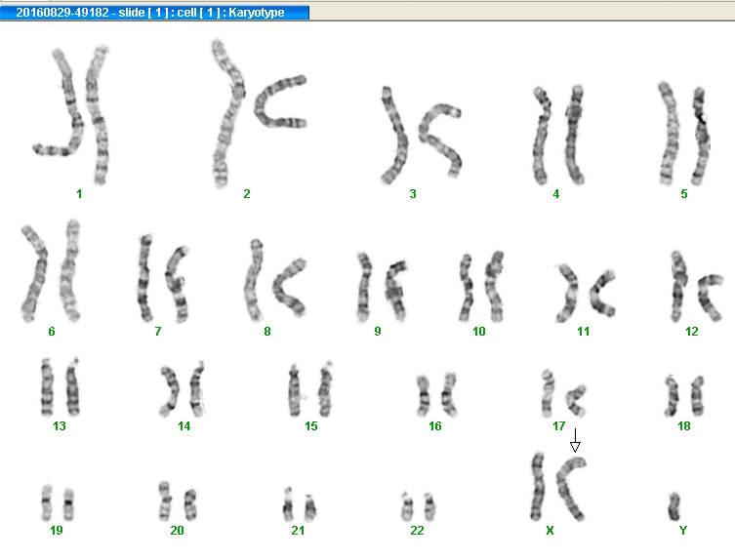Select the chromosome 7 pair
This screenshot has height=560, width=735.
[163, 278]
